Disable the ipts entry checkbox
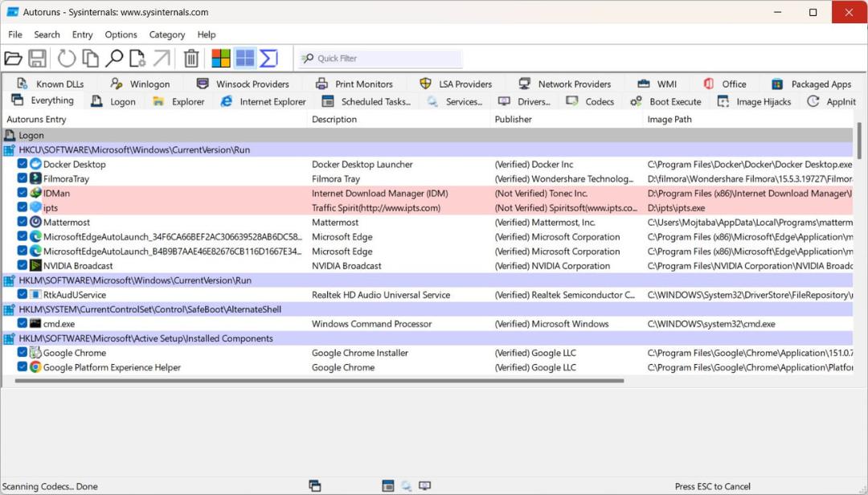This screenshot has height=495, width=868. 23,207
